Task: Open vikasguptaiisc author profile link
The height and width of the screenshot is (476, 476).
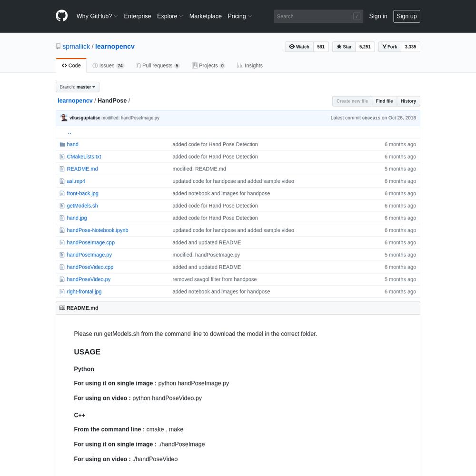Action: [x=85, y=118]
